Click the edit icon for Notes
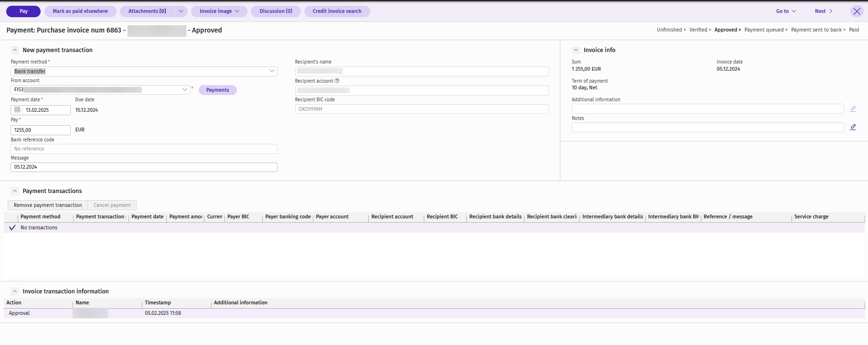Viewport: 868px width, 345px height. point(853,127)
